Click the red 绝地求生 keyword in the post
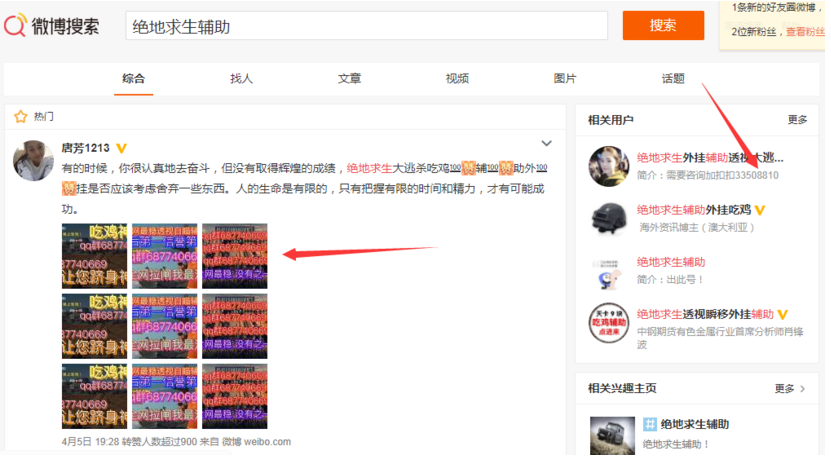 [369, 168]
